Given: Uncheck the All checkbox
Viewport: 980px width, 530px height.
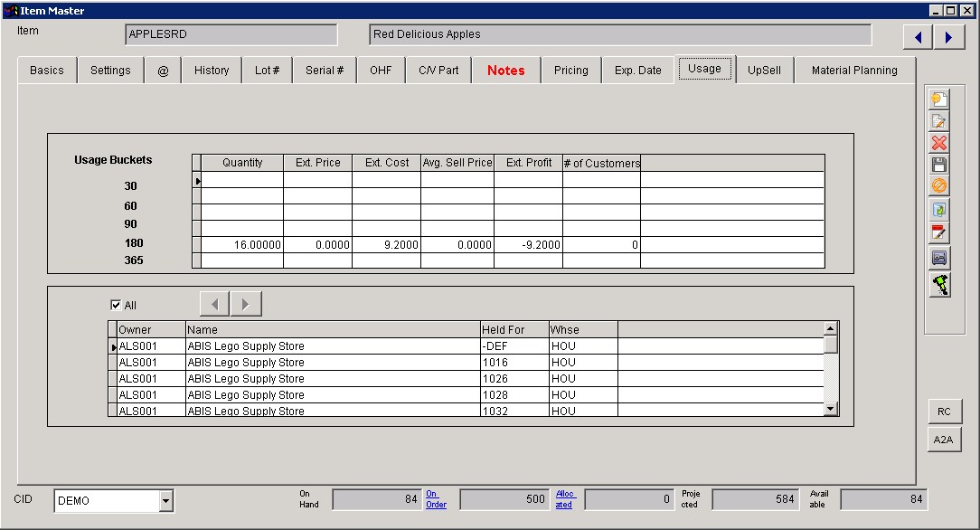Looking at the screenshot, I should tap(116, 306).
